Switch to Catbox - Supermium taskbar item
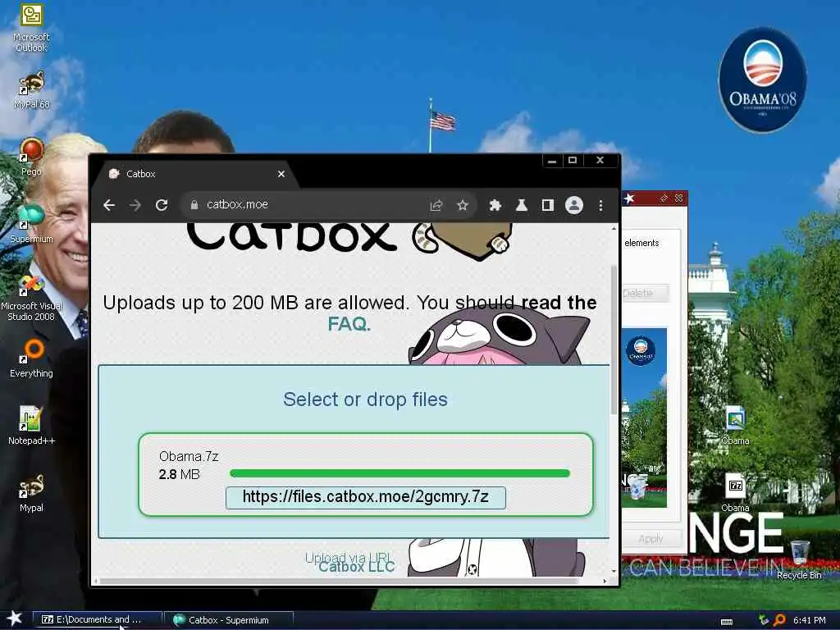This screenshot has height=630, width=840. coord(228,620)
